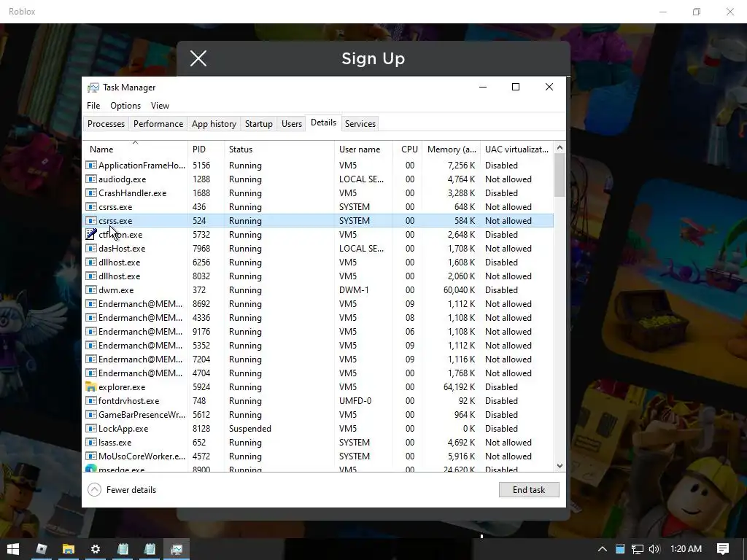Open Settings gear in the taskbar
This screenshot has width=747, height=560.
[96, 549]
